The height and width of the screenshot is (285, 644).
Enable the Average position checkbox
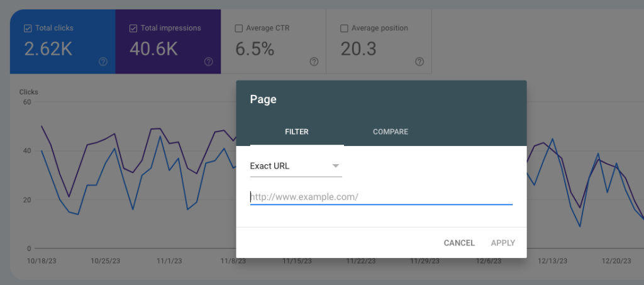(x=344, y=28)
